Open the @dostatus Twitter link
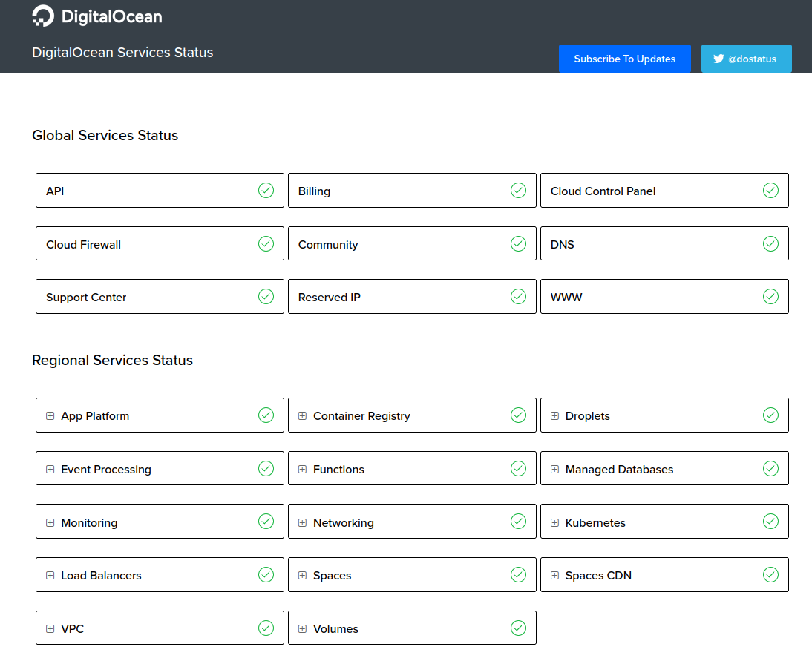 (x=746, y=59)
